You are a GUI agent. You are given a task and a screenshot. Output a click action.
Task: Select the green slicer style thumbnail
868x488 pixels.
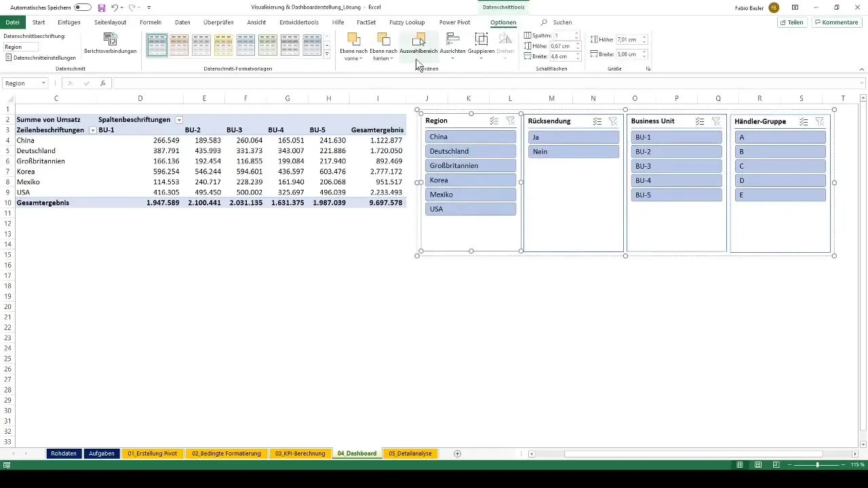click(x=267, y=45)
